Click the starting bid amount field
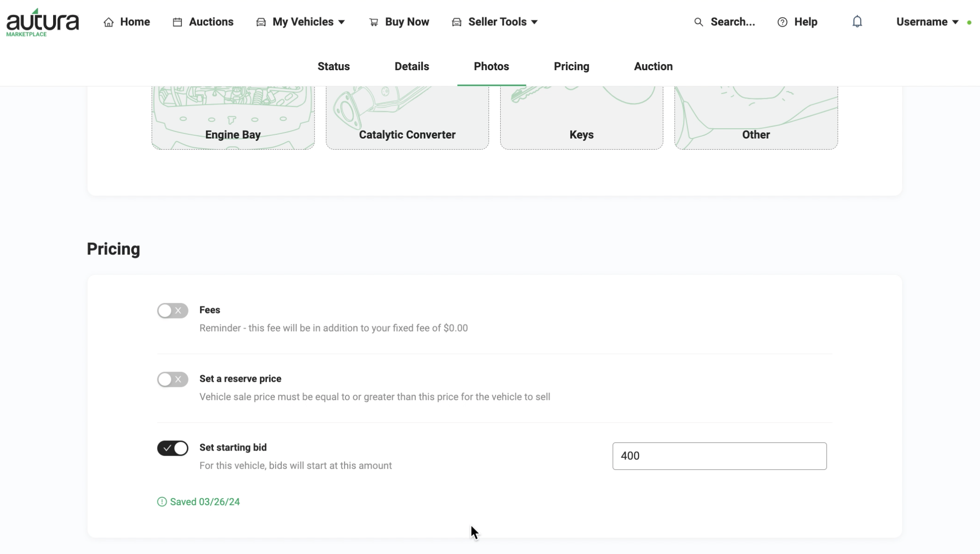Image resolution: width=980 pixels, height=554 pixels. point(720,456)
